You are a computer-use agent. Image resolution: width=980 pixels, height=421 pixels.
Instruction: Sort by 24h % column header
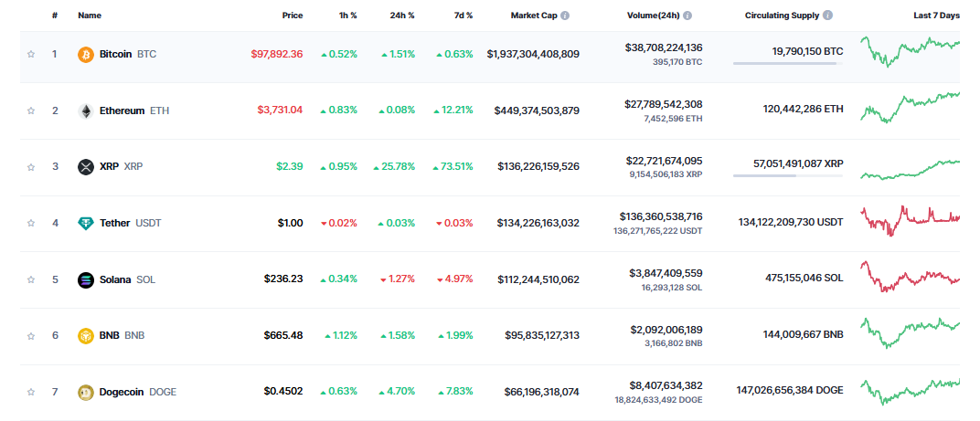click(x=402, y=16)
